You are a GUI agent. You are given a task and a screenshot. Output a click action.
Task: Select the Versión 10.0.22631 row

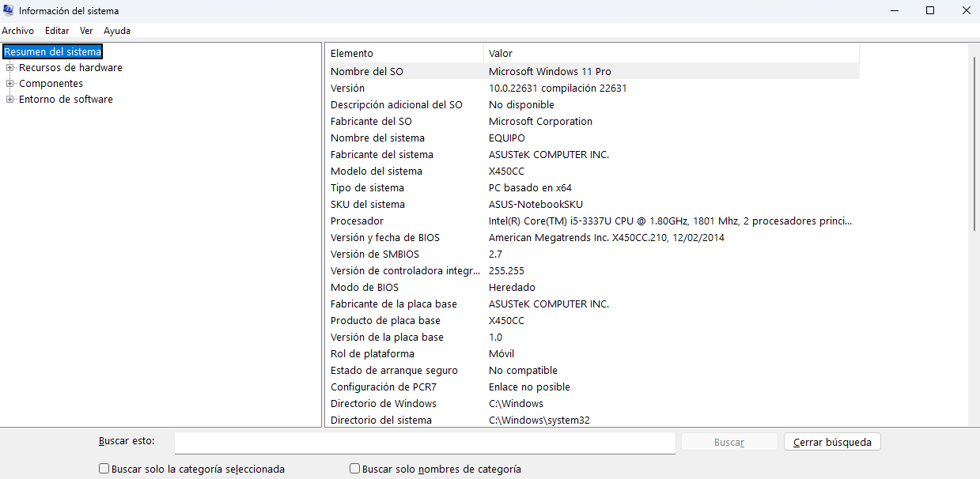592,88
